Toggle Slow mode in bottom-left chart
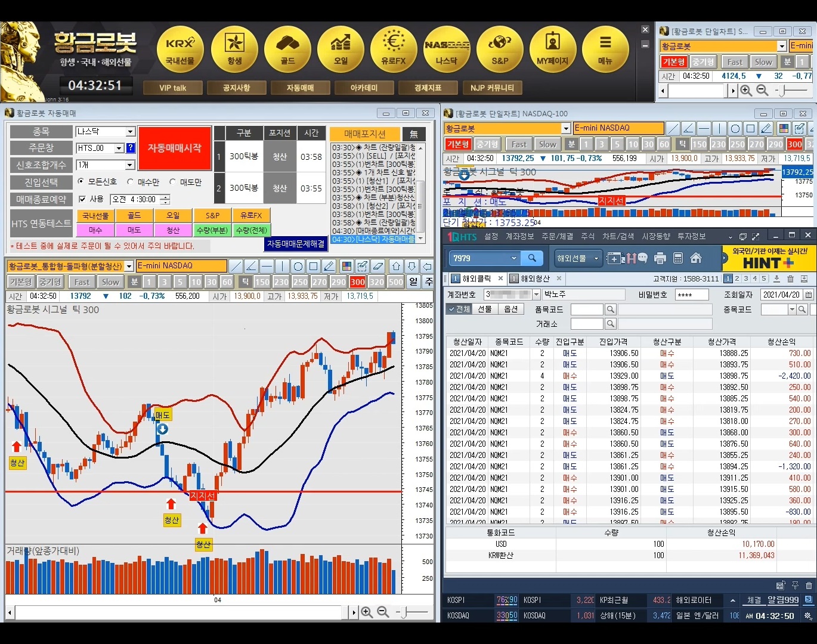The height and width of the screenshot is (644, 817). click(x=110, y=282)
